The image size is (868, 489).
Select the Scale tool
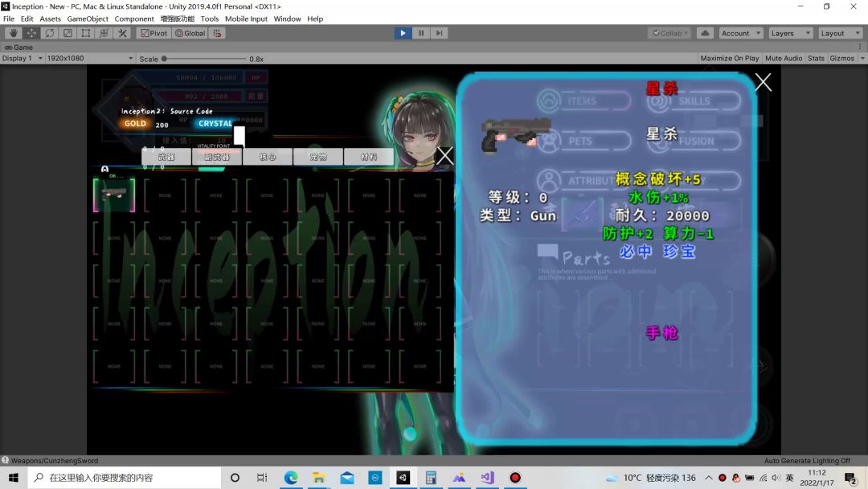pyautogui.click(x=68, y=33)
